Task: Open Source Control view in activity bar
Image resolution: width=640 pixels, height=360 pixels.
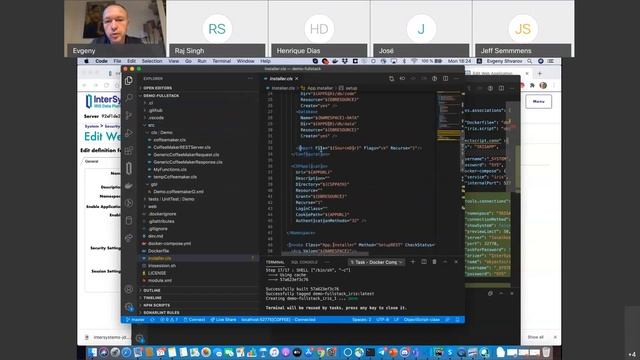Action: tap(129, 116)
